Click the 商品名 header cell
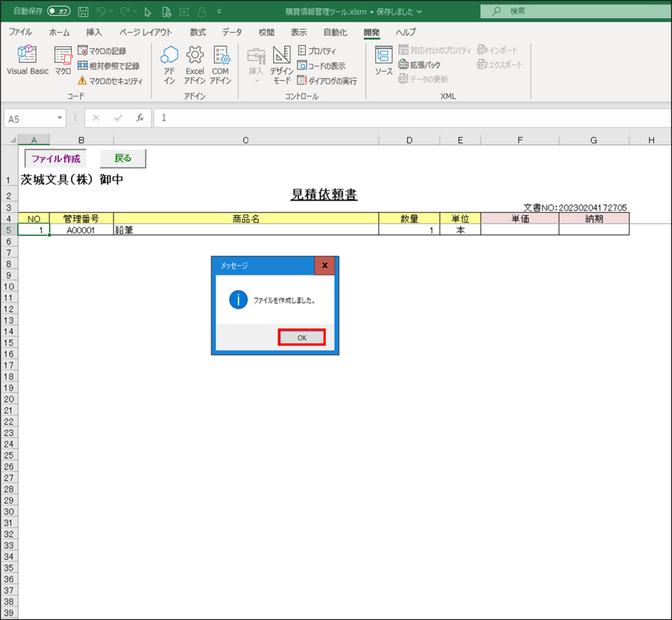This screenshot has width=672, height=620. click(x=246, y=218)
